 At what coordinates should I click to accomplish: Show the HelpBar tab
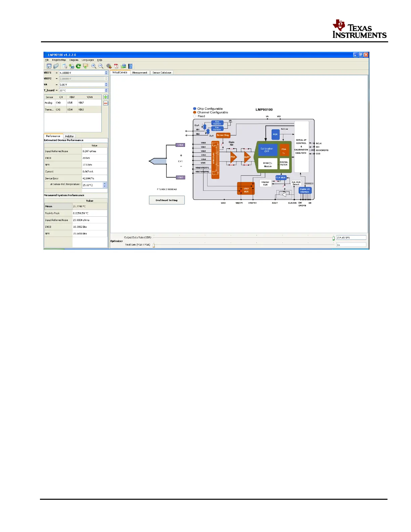[70, 136]
